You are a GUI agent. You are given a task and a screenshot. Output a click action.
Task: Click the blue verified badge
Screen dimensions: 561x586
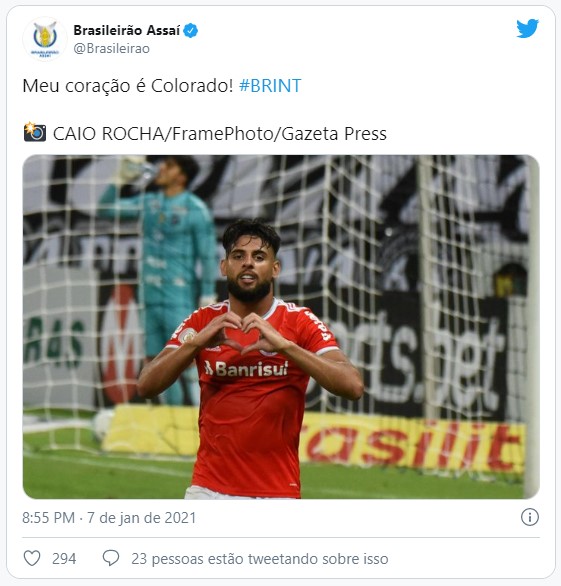click(191, 31)
